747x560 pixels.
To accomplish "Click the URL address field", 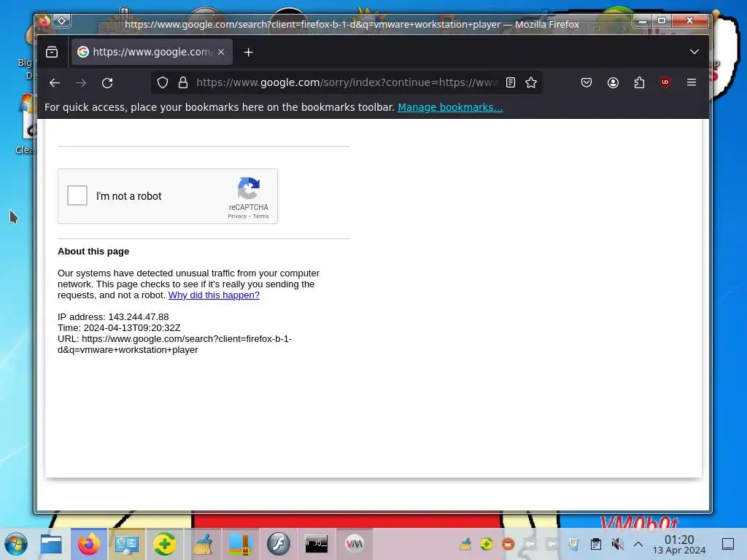I will pyautogui.click(x=347, y=83).
